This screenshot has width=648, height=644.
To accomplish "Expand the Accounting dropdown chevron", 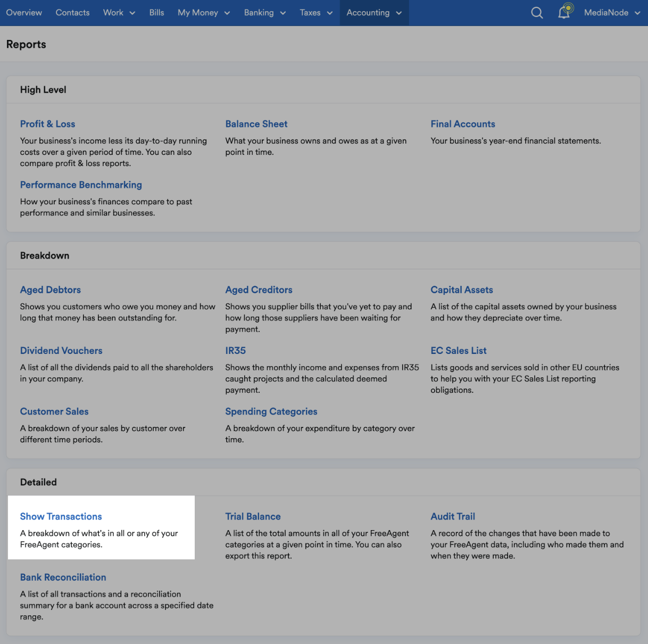I will (399, 13).
